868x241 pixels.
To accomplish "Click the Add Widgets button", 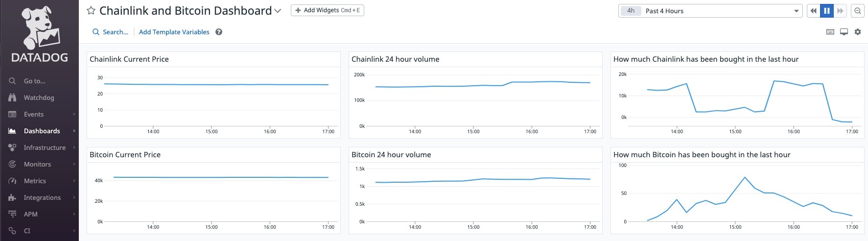I will [x=328, y=10].
